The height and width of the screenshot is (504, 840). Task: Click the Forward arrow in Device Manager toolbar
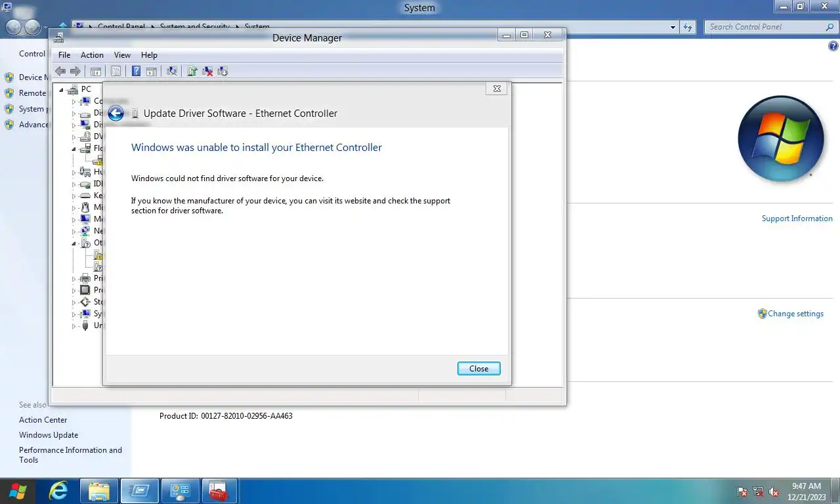pyautogui.click(x=75, y=72)
